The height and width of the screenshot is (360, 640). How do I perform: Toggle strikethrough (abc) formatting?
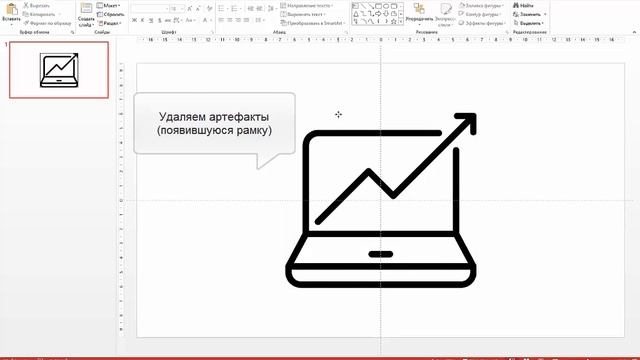point(168,20)
